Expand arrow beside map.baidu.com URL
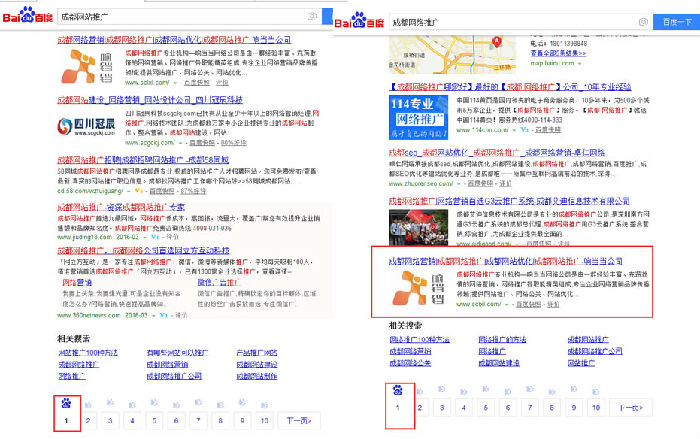 (x=580, y=63)
